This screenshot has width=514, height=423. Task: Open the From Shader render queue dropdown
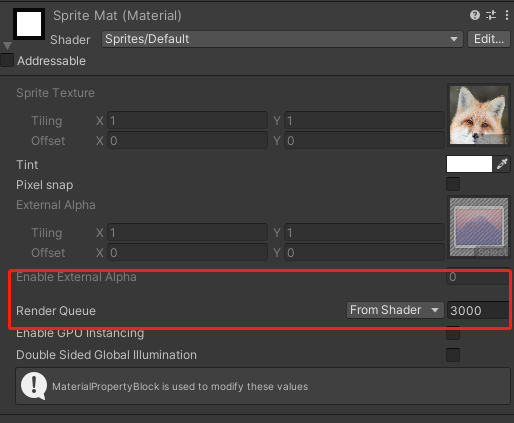[x=395, y=310]
